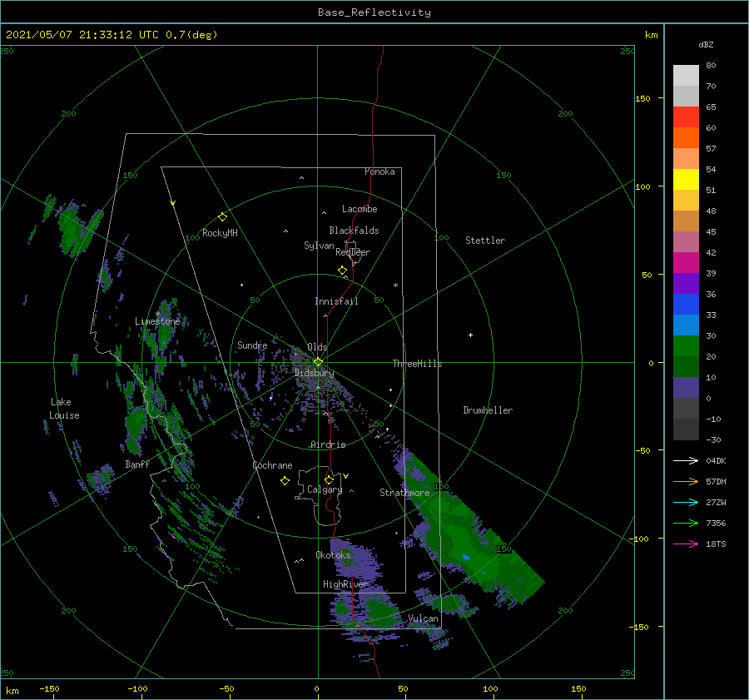Click the RockyMH label on the map
Screen dimensions: 749x700
220,233
